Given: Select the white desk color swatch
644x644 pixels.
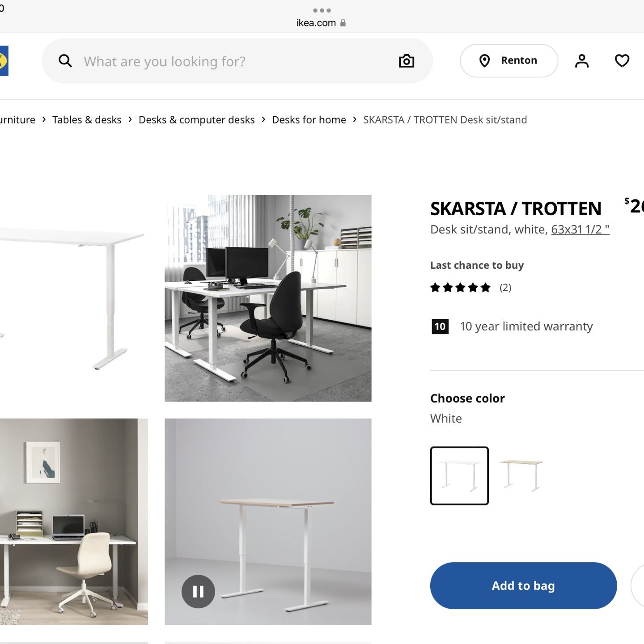Looking at the screenshot, I should pos(459,476).
